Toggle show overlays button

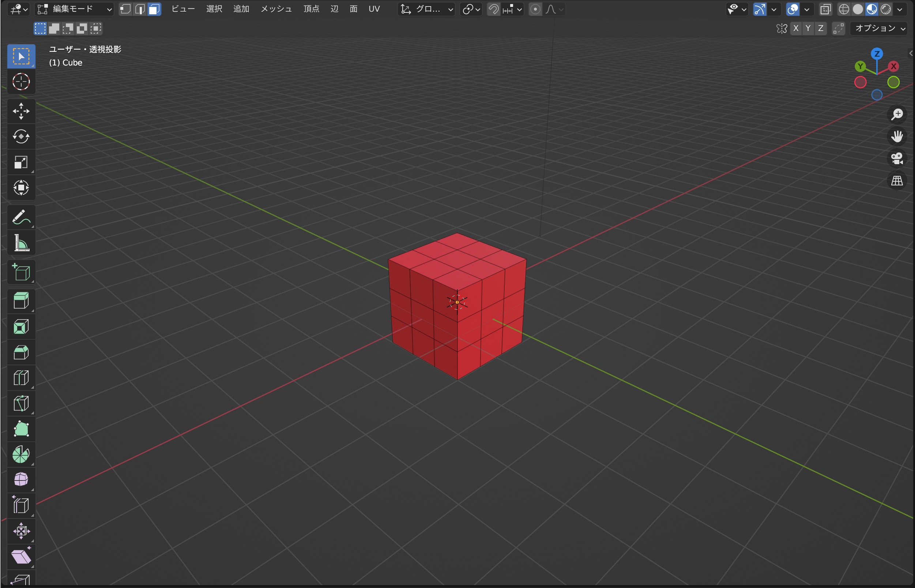(x=793, y=9)
